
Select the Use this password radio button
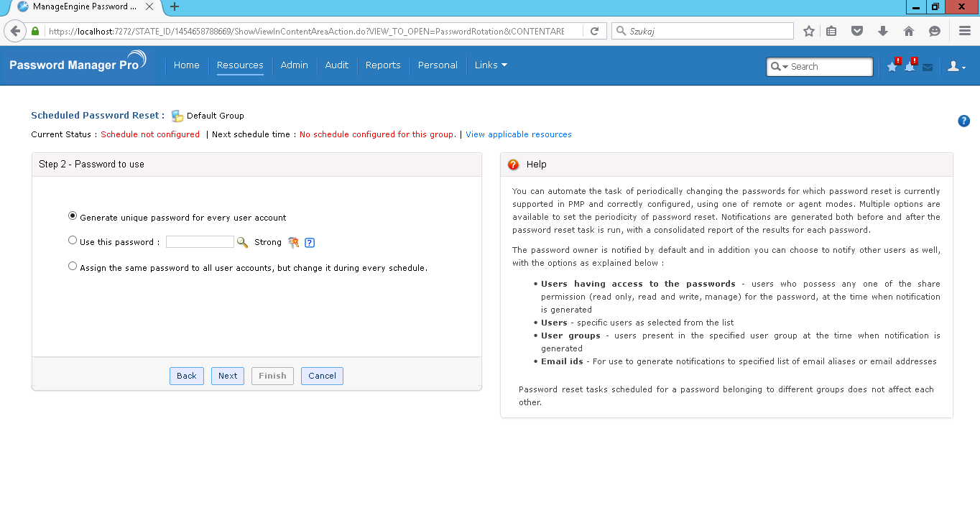point(73,241)
